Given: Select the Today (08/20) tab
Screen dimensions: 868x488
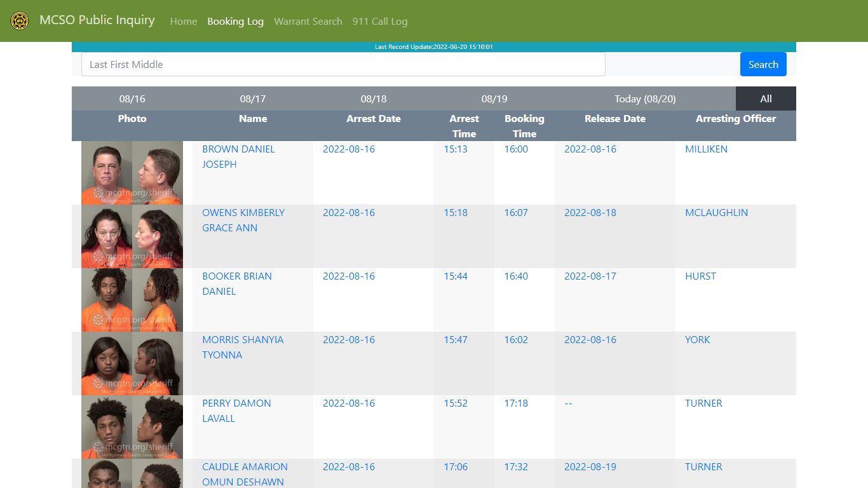Looking at the screenshot, I should tap(645, 98).
